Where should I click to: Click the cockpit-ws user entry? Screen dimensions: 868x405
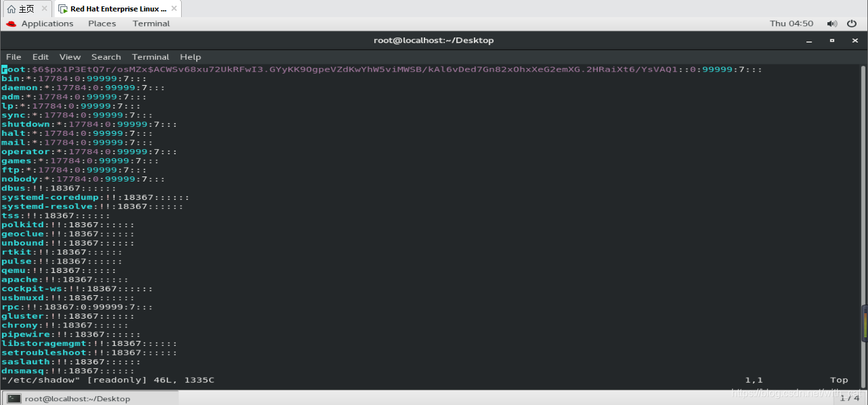(77, 289)
